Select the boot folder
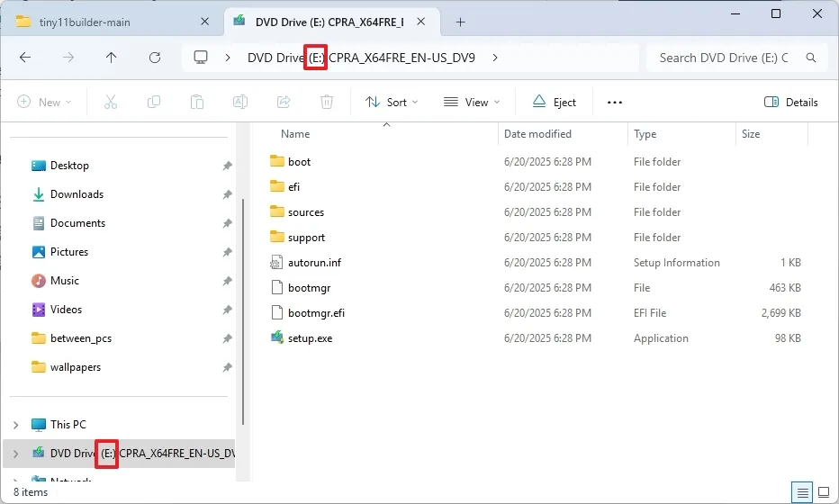The height and width of the screenshot is (504, 839). pos(299,162)
